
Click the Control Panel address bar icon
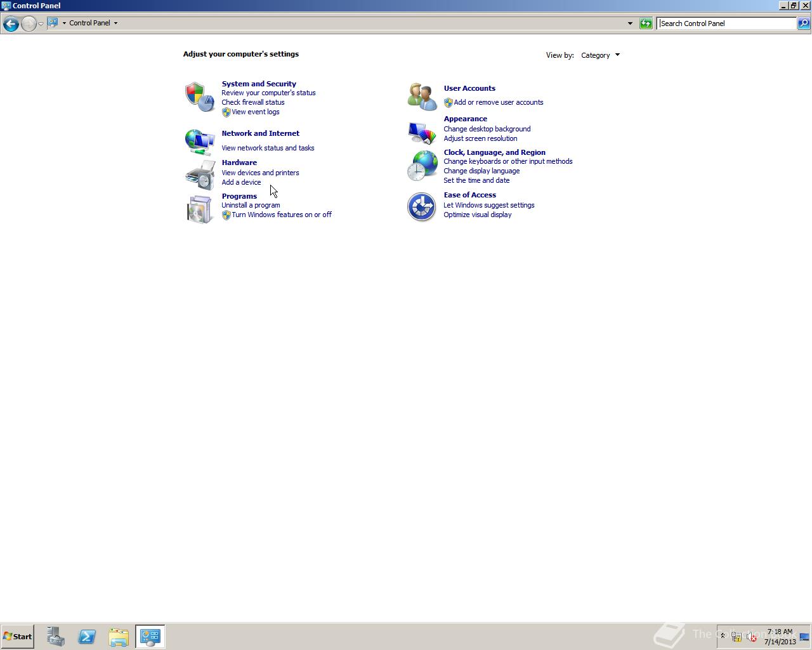(53, 23)
